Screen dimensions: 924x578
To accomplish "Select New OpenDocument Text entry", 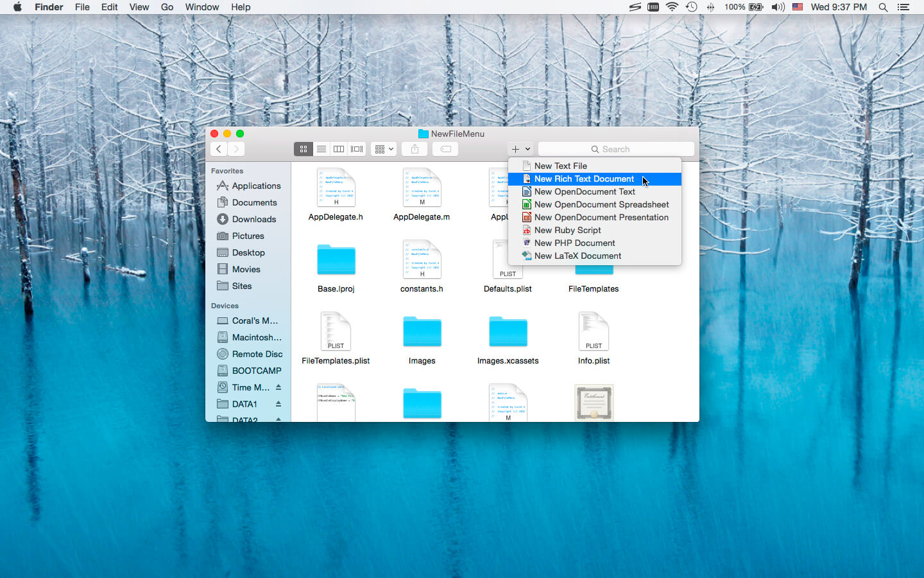I will tap(594, 191).
